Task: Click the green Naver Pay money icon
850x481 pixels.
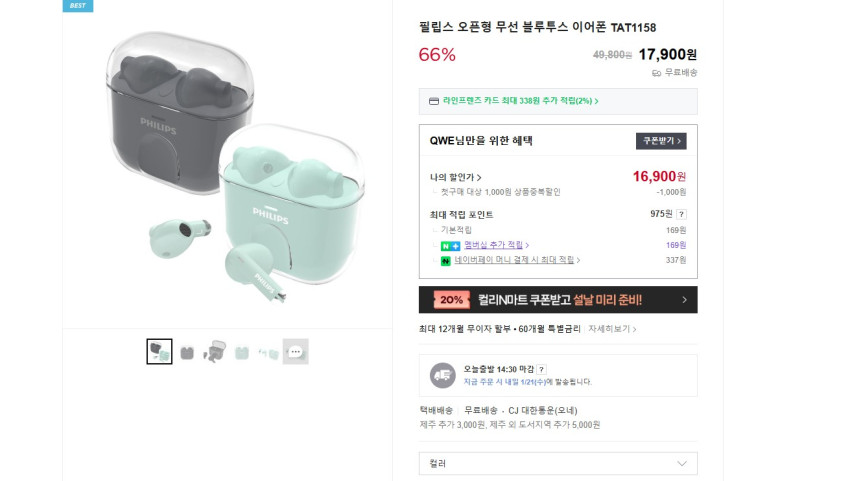Action: (447, 260)
